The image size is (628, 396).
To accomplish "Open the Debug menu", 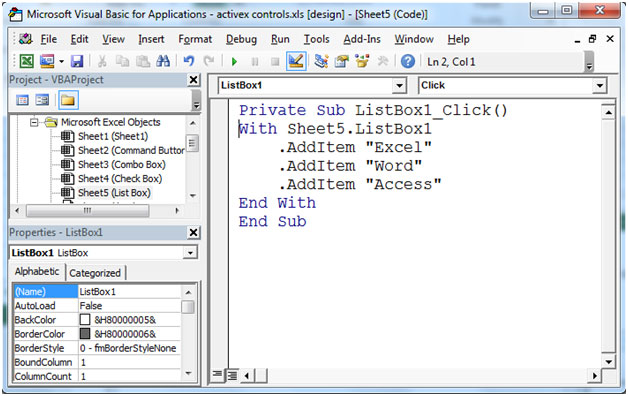I will click(242, 39).
